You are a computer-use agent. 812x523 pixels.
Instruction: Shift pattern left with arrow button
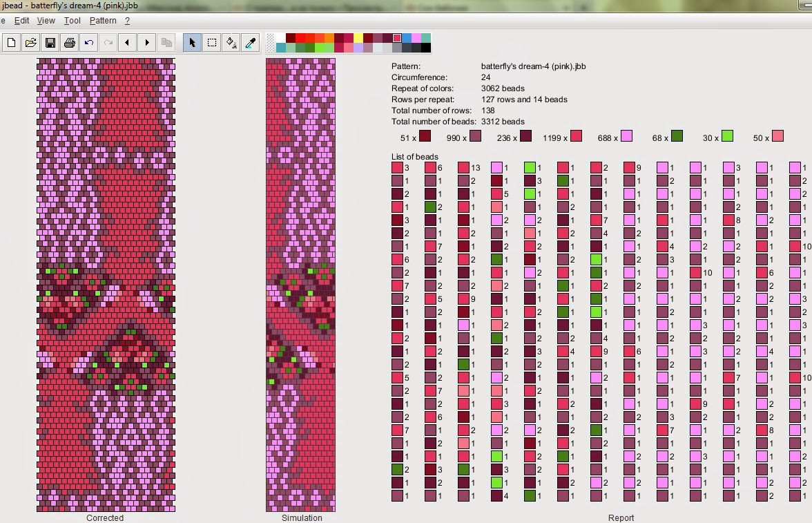(127, 43)
